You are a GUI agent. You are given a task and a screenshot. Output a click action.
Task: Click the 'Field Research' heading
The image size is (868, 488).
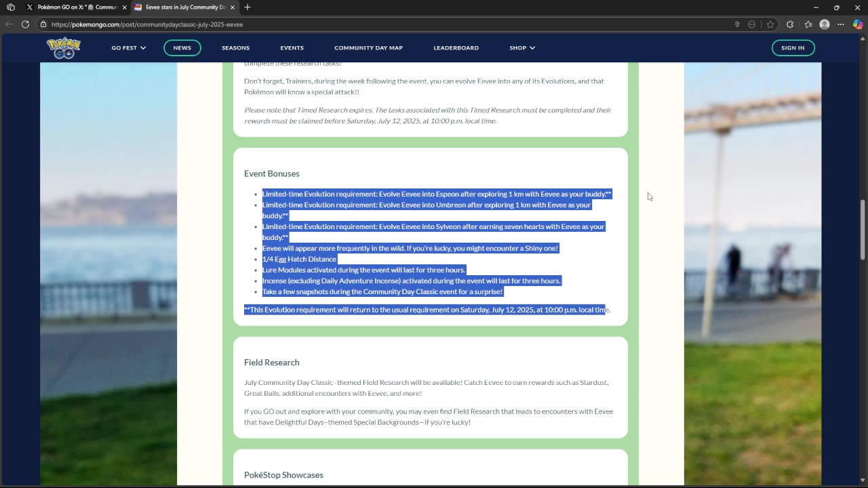pyautogui.click(x=271, y=363)
